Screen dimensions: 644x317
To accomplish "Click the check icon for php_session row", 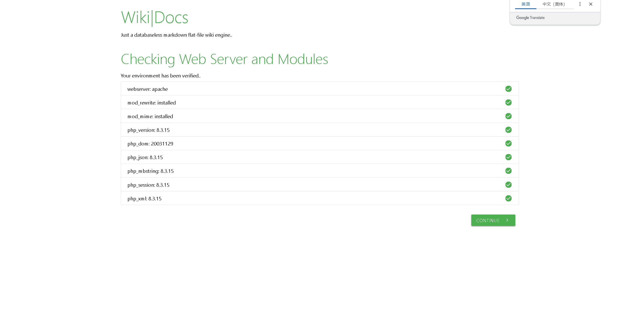I will [x=508, y=185].
